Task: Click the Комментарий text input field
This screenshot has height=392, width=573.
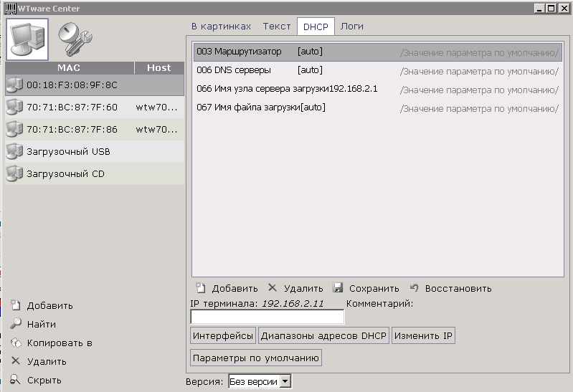Action: coord(267,317)
